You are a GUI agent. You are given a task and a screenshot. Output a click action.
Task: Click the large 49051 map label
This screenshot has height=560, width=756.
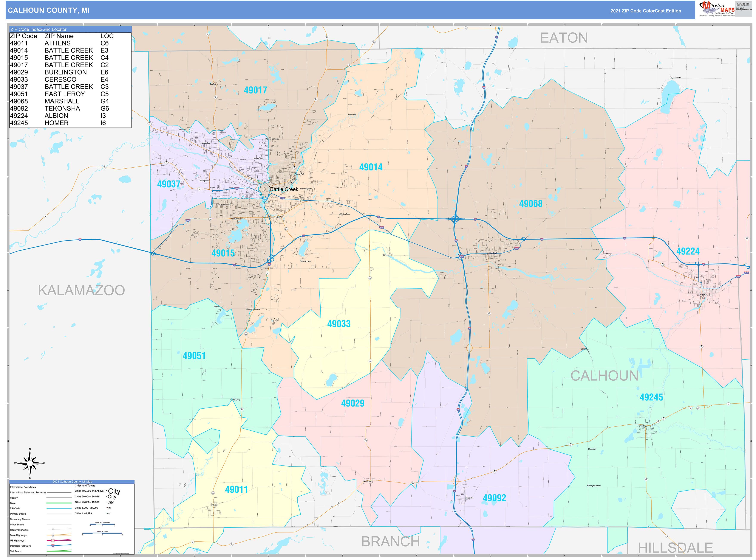point(194,356)
